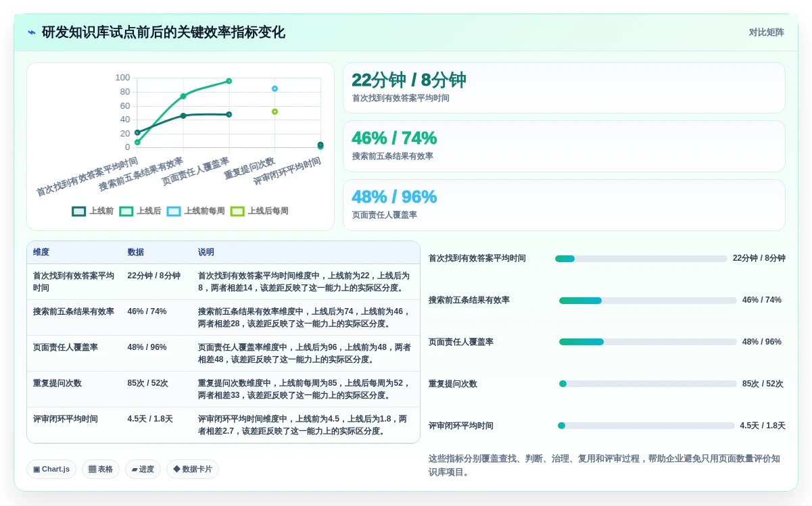Viewport: 812px width, 506px height.
Task: Click the 维度 column header
Action: tap(41, 252)
